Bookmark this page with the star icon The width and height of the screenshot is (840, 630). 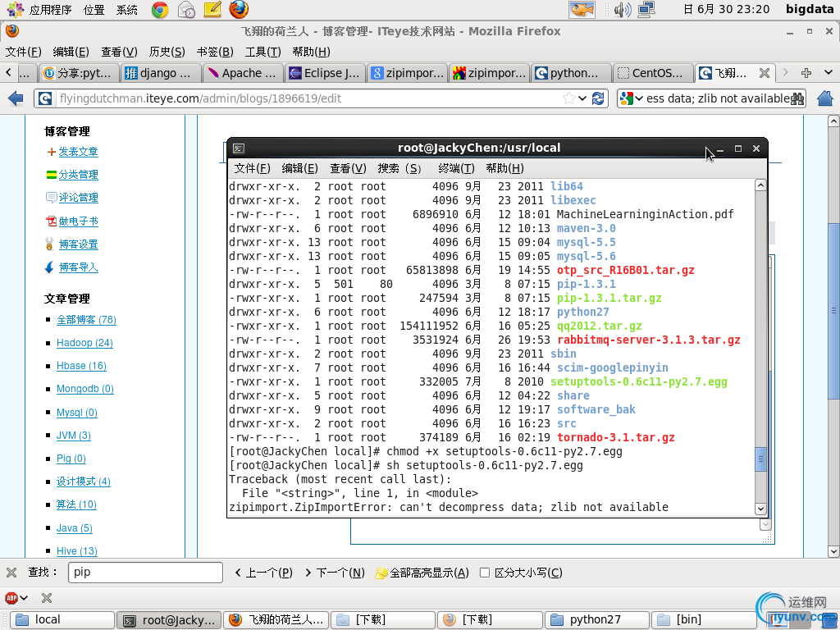click(568, 98)
